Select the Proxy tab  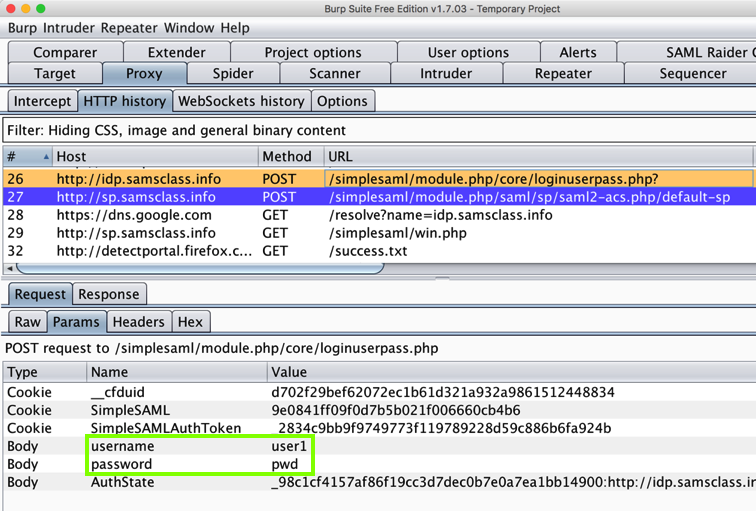(144, 73)
